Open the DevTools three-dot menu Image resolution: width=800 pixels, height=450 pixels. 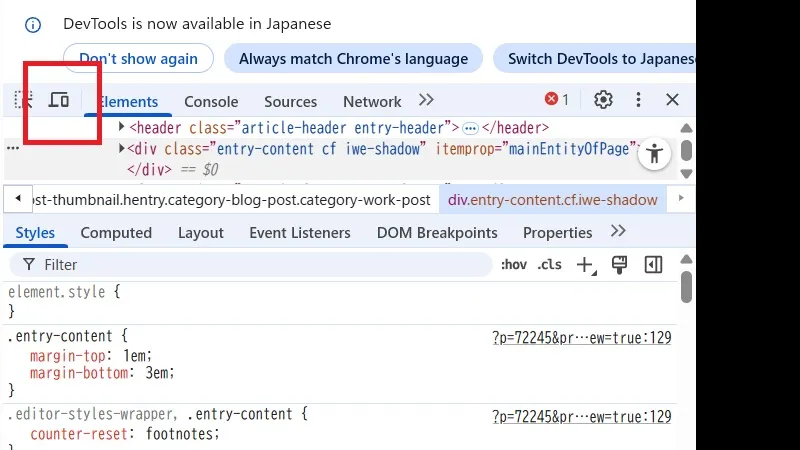638,99
